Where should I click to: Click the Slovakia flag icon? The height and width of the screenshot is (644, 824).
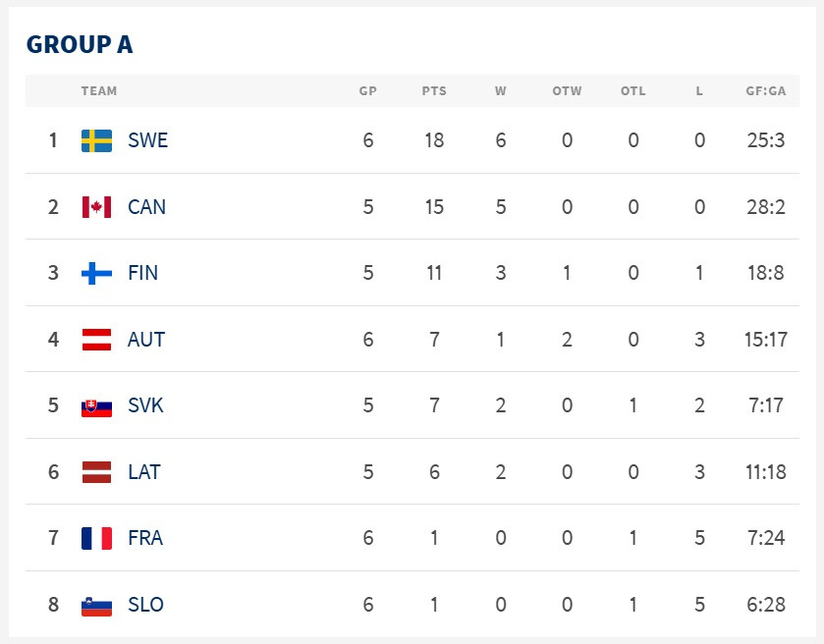click(96, 405)
